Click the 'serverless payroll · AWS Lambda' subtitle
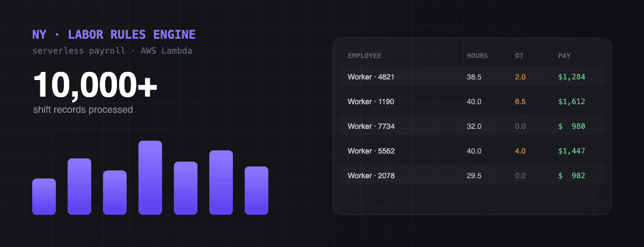The width and height of the screenshot is (644, 247). (x=112, y=51)
